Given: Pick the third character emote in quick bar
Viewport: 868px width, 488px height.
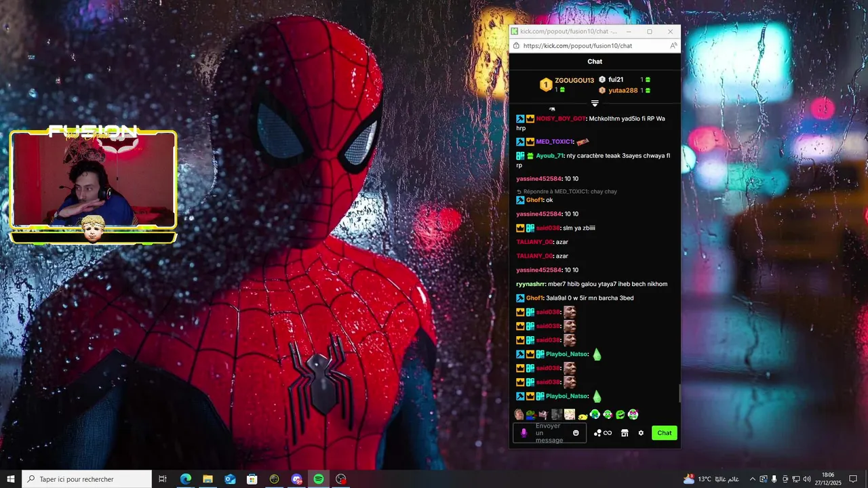Looking at the screenshot, I should pos(543,414).
